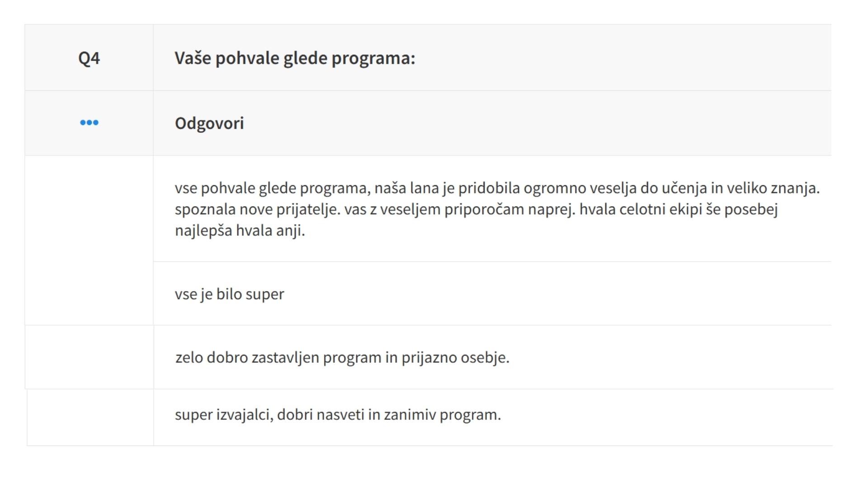Click empty cell left of "zelo dobro zastavljen" row
Screen dimensions: 868x488
point(89,357)
